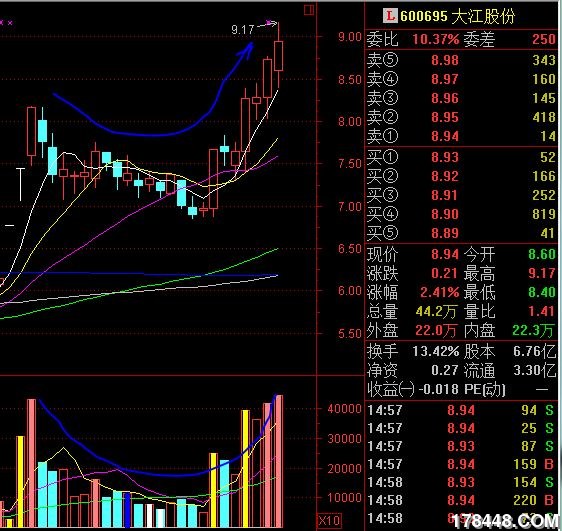Click the X10 volume scale box
Viewport: 562px width, 531px height.
(x=330, y=520)
